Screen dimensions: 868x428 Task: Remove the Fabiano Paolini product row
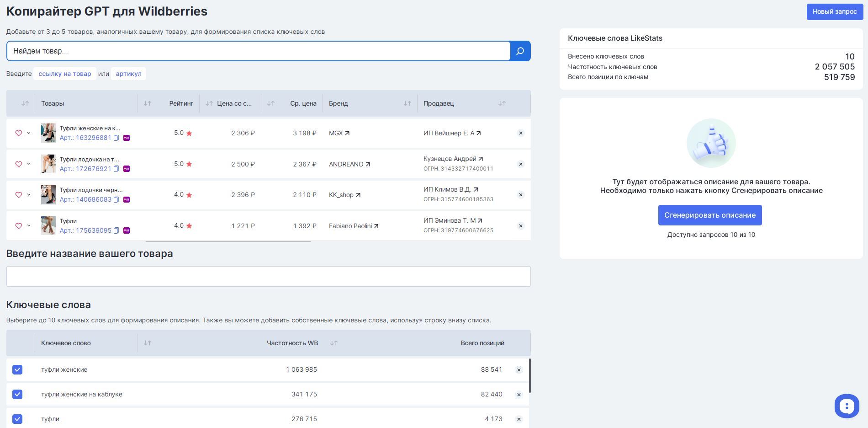tap(520, 226)
